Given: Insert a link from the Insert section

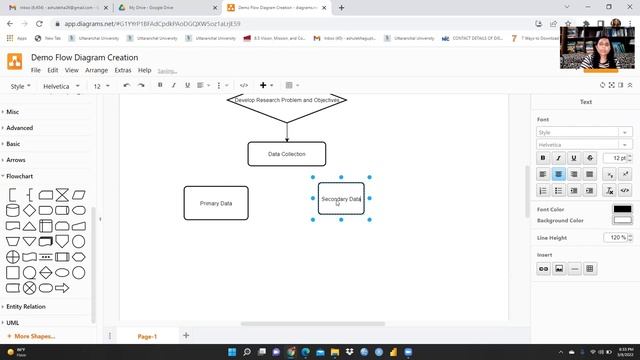Looking at the screenshot, I should click(543, 269).
